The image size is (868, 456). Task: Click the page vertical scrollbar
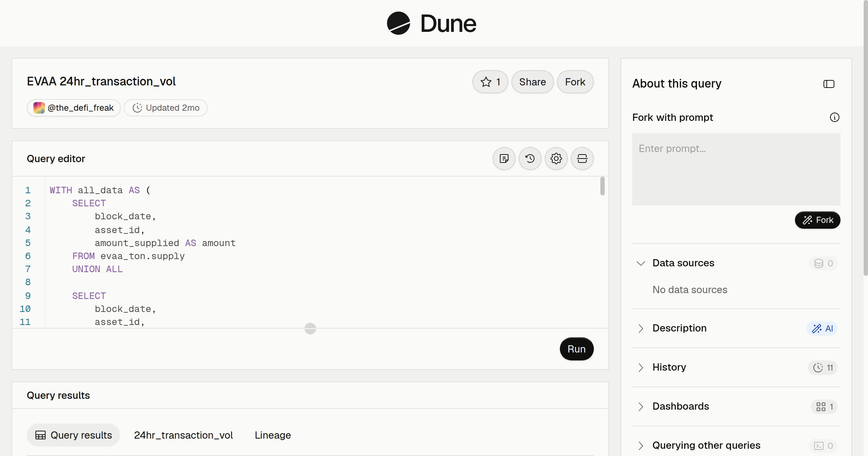pyautogui.click(x=865, y=138)
